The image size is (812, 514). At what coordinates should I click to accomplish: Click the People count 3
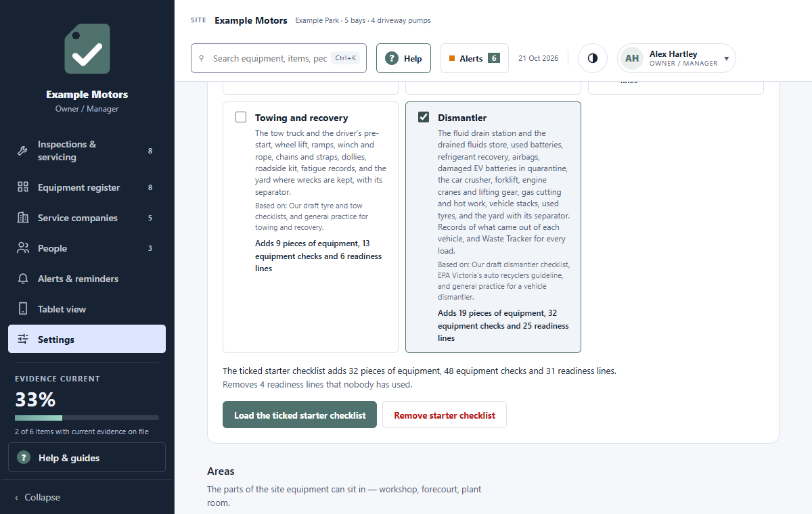(x=150, y=248)
